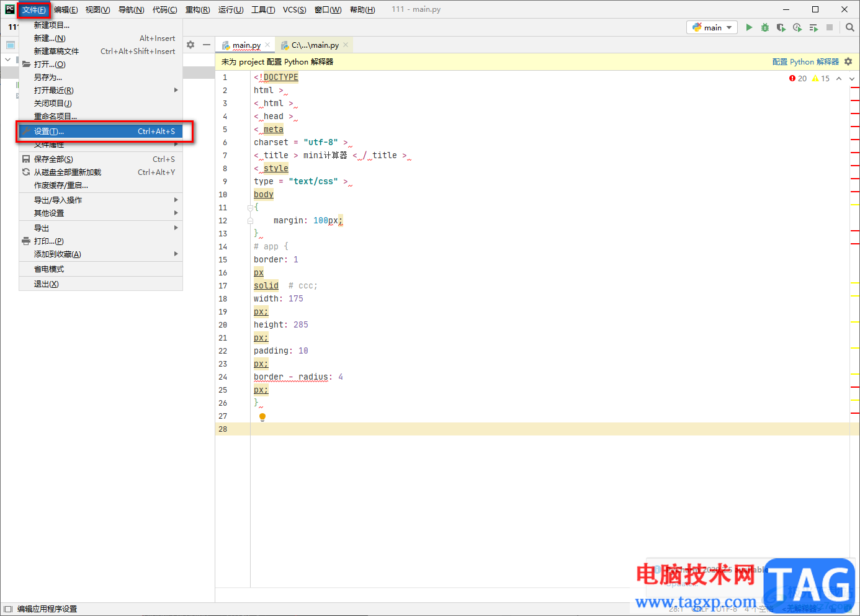Image resolution: width=860 pixels, height=616 pixels.
Task: Open 导航 menu in menu bar
Action: [131, 9]
